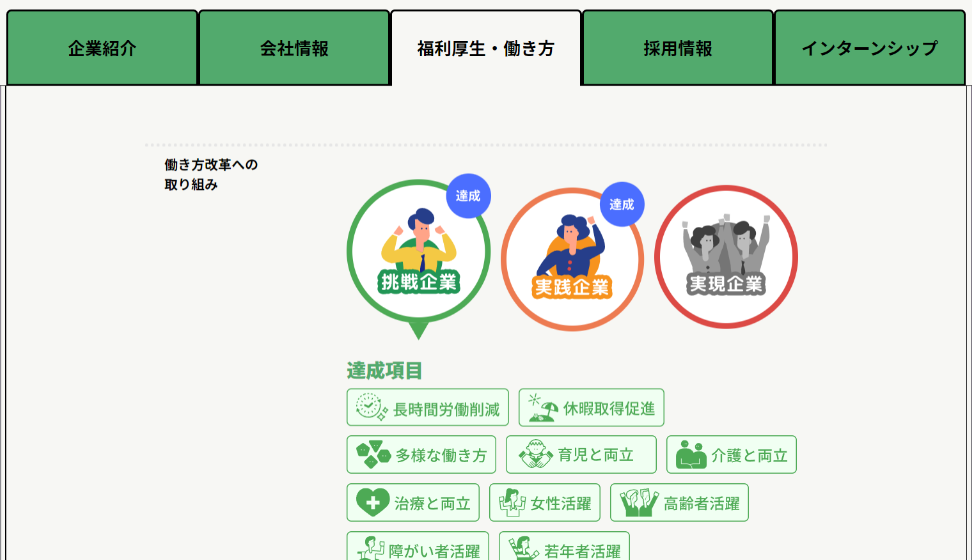Switch to the 会社情報 tab

(x=294, y=48)
